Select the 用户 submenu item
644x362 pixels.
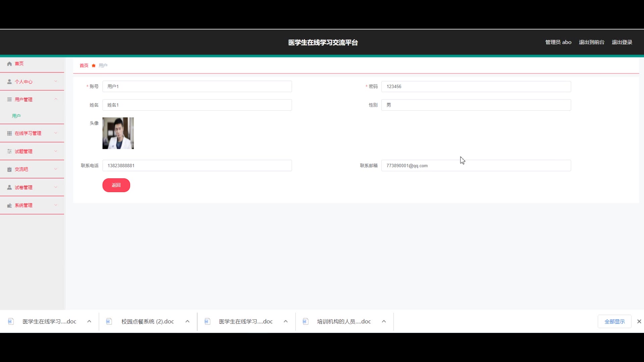(x=16, y=116)
